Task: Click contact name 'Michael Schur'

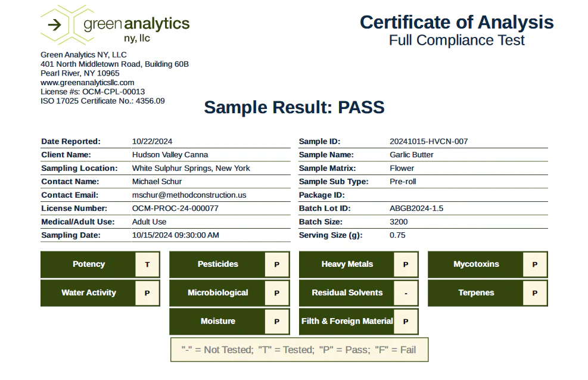Action: pyautogui.click(x=157, y=182)
